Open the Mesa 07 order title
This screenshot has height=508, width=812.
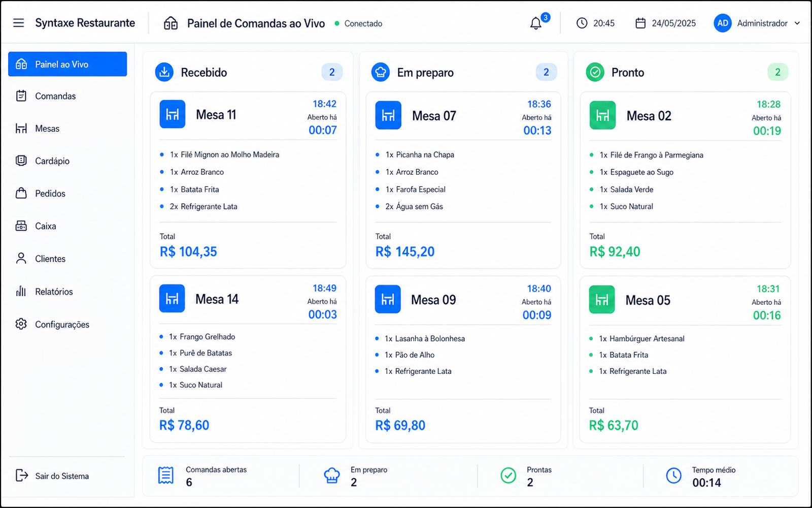[434, 116]
